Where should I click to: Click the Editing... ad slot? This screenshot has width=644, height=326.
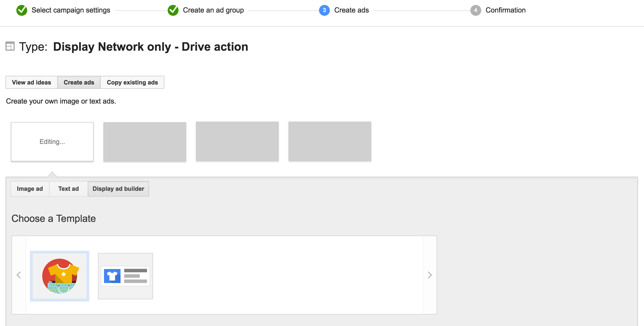[52, 142]
